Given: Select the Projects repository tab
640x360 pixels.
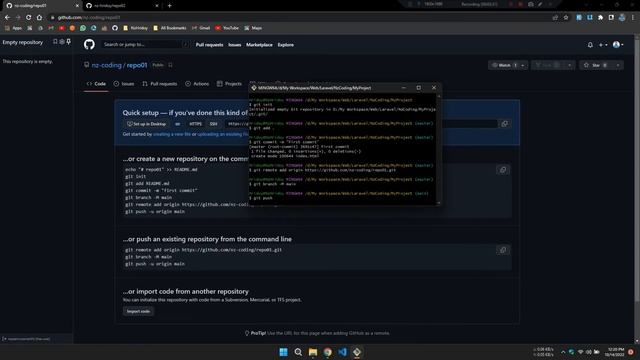Looking at the screenshot, I should coord(229,84).
